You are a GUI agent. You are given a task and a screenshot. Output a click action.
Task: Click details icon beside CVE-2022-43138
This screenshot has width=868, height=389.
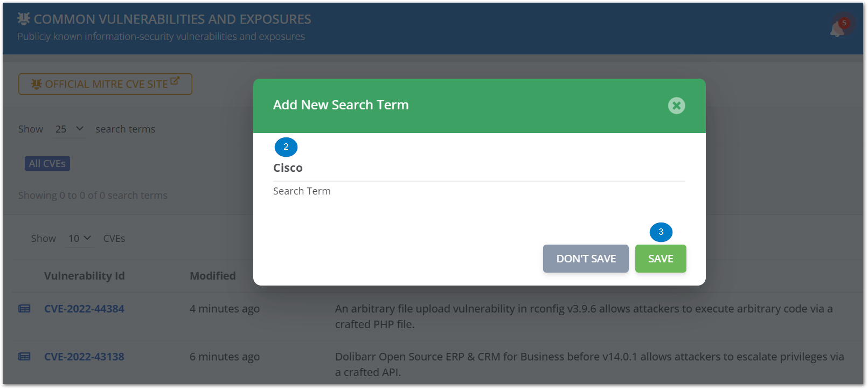[24, 357]
